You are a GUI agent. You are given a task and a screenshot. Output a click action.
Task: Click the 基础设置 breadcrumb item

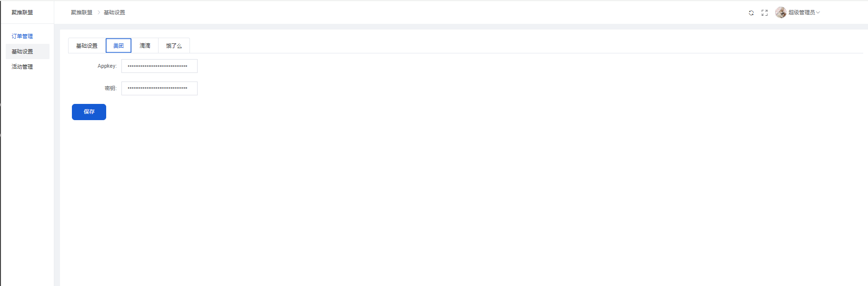pos(114,12)
